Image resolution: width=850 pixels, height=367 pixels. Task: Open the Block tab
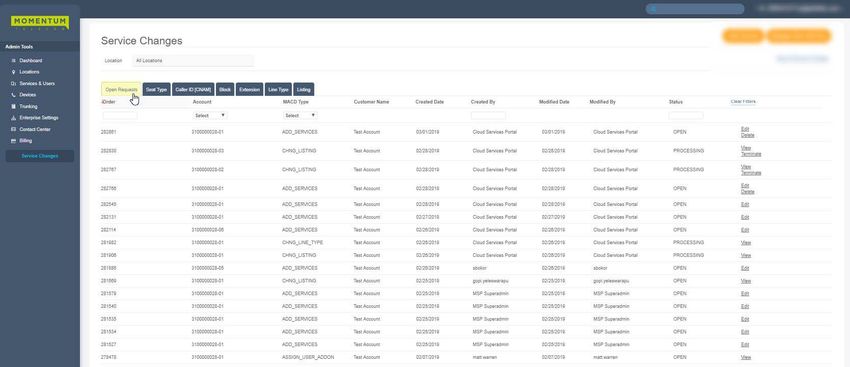coord(225,89)
